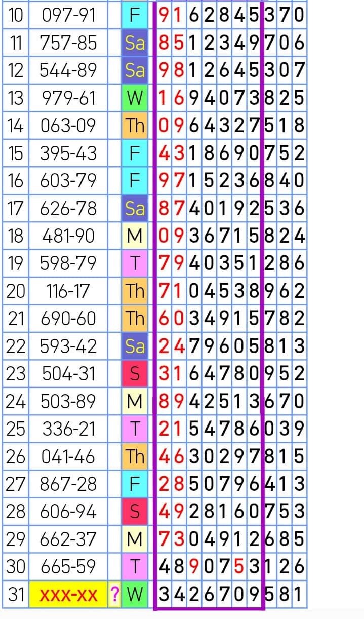Click the M day cell beside 662-37
Viewport: 364px width, 619px height.
pos(135,538)
